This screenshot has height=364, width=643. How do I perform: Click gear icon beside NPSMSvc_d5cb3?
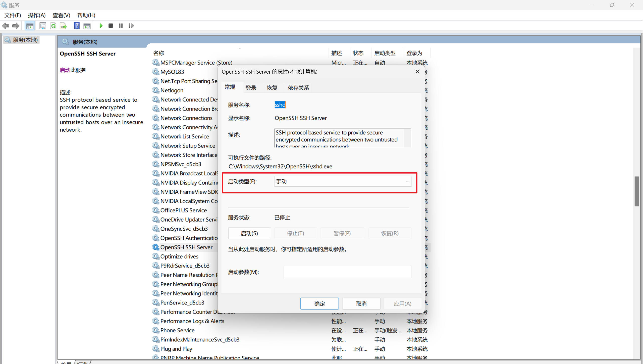click(156, 164)
